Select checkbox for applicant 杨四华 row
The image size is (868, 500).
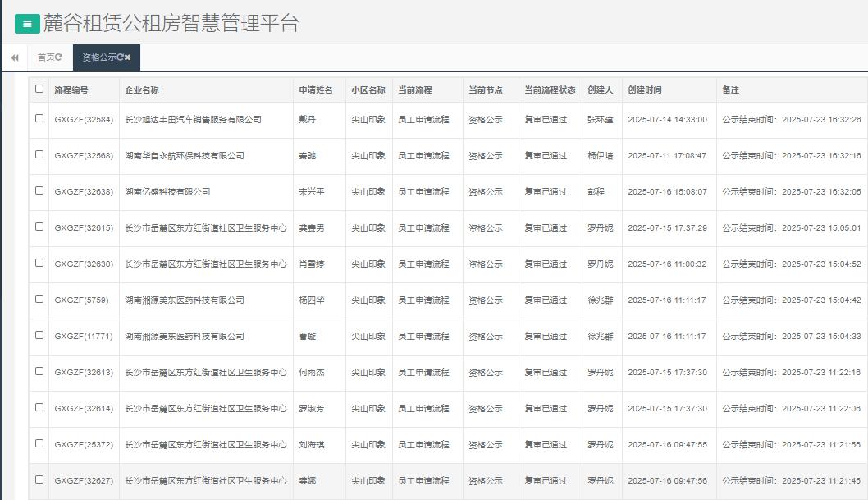(x=39, y=299)
